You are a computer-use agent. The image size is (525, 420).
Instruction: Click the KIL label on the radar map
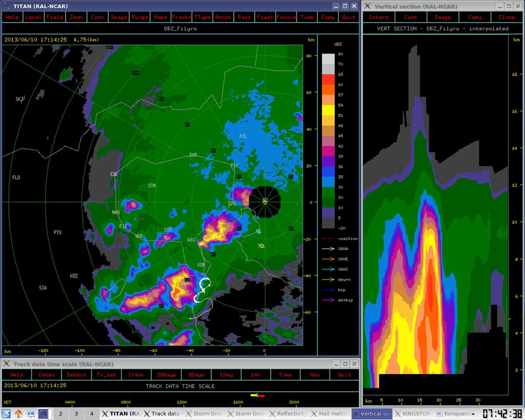[x=244, y=136]
